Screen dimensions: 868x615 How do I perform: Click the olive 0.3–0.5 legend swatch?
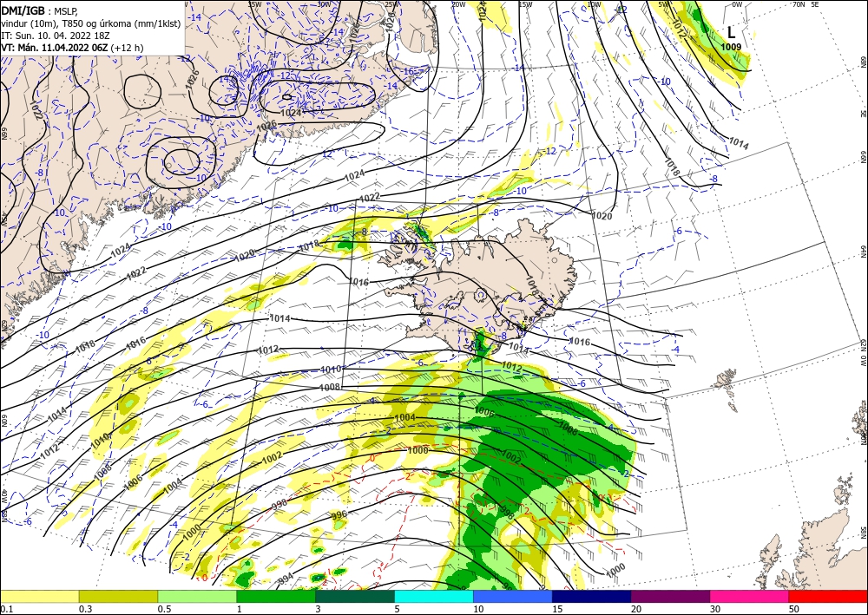point(118,596)
